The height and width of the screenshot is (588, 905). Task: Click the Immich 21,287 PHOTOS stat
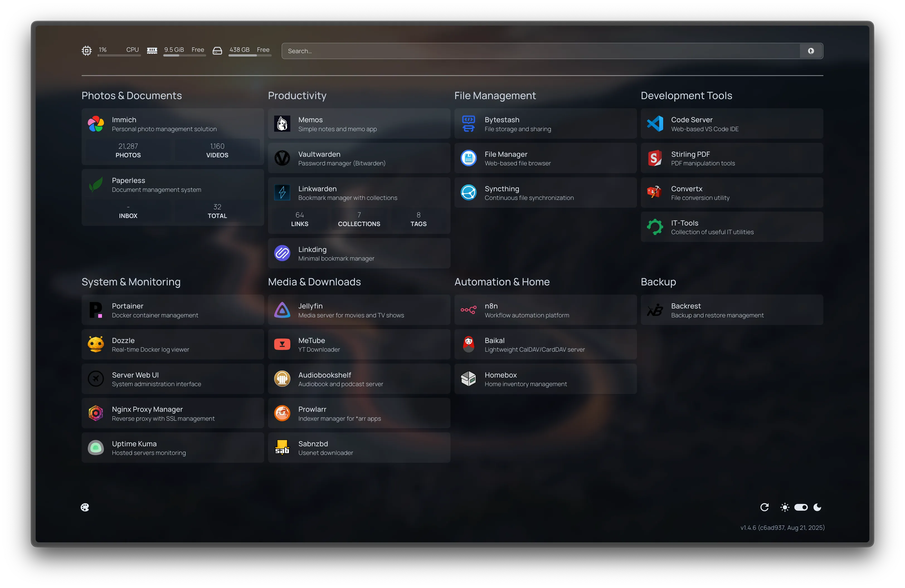click(128, 150)
